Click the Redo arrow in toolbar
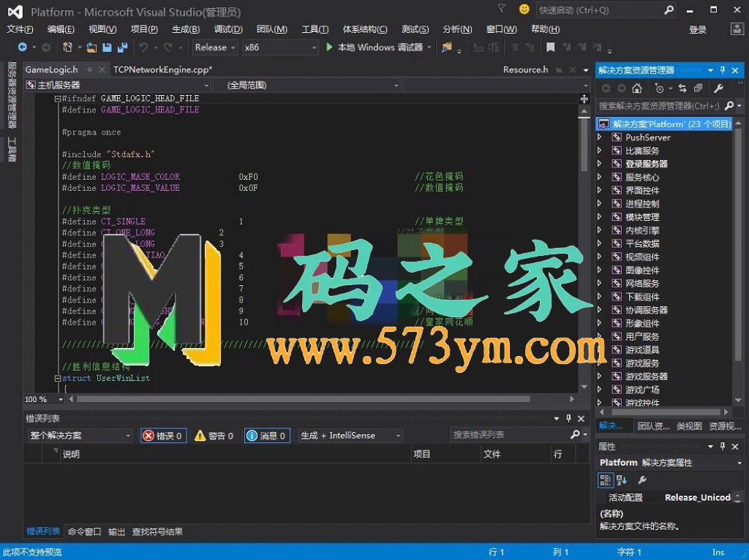 pyautogui.click(x=168, y=48)
